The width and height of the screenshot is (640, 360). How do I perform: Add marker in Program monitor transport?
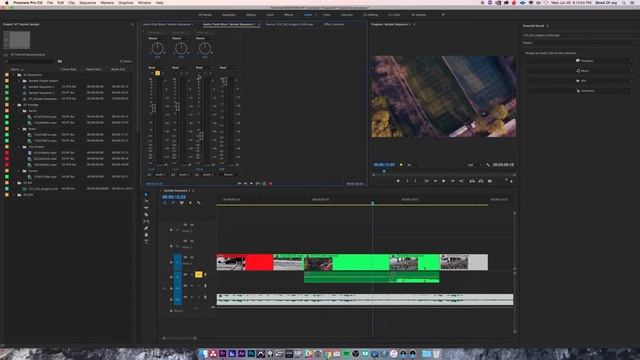pyautogui.click(x=398, y=181)
